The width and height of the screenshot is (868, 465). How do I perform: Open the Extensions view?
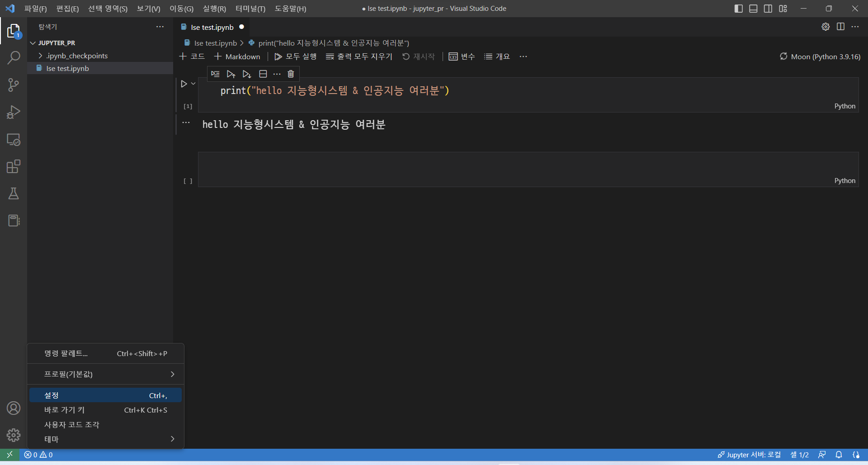point(14,166)
